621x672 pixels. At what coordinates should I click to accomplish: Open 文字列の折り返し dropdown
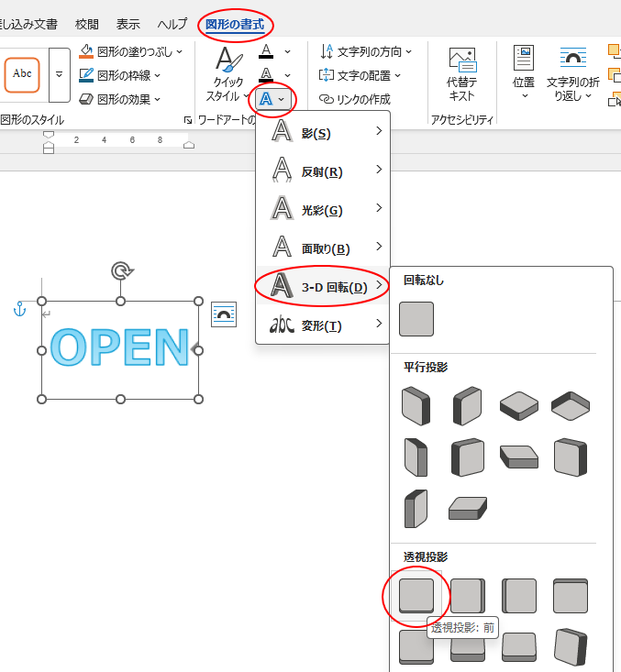(x=573, y=74)
